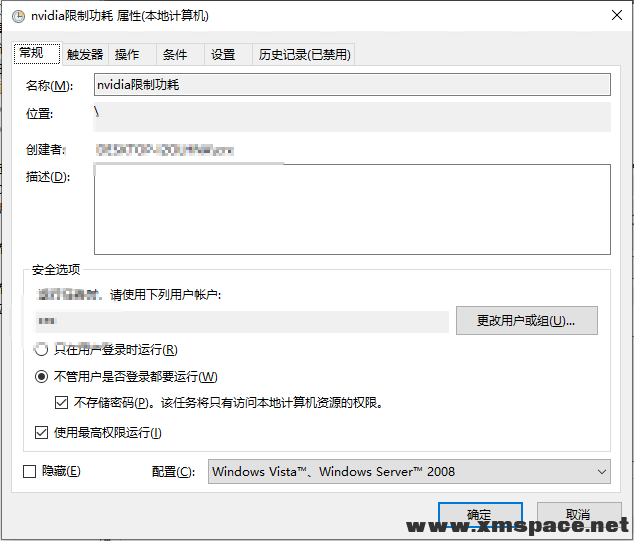
Task: Toggle 不存储密码 checkbox
Action: tap(61, 403)
